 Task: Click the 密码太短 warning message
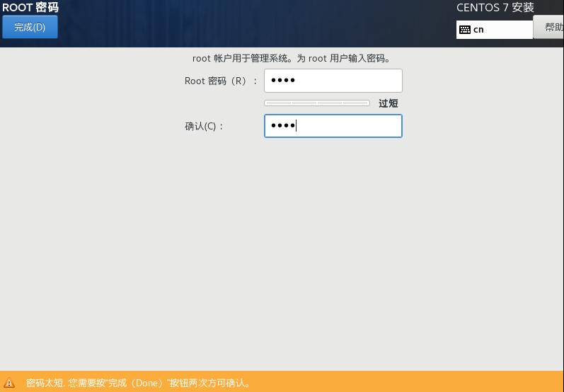(x=138, y=383)
